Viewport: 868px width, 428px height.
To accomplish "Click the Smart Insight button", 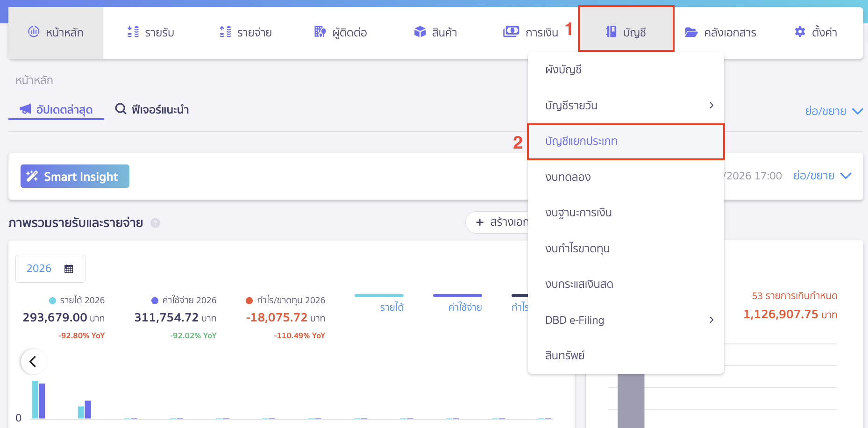I will pyautogui.click(x=75, y=177).
